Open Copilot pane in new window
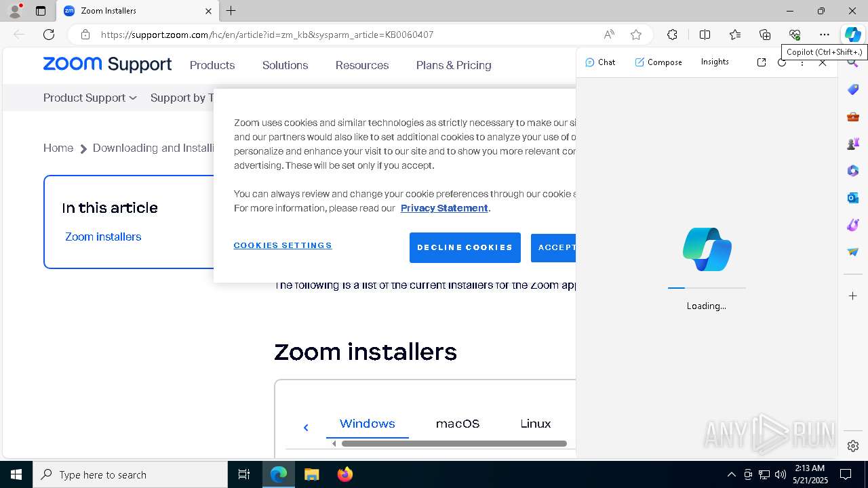Image resolution: width=868 pixels, height=488 pixels. pos(762,62)
